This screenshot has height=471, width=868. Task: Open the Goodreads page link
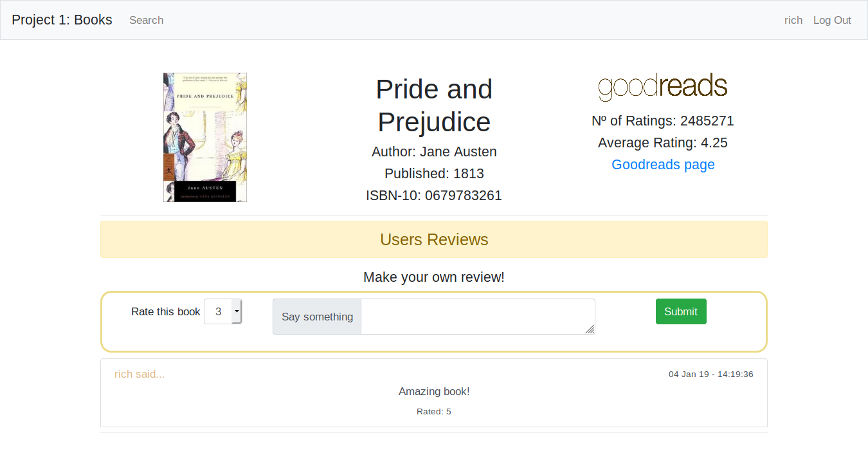pyautogui.click(x=663, y=165)
